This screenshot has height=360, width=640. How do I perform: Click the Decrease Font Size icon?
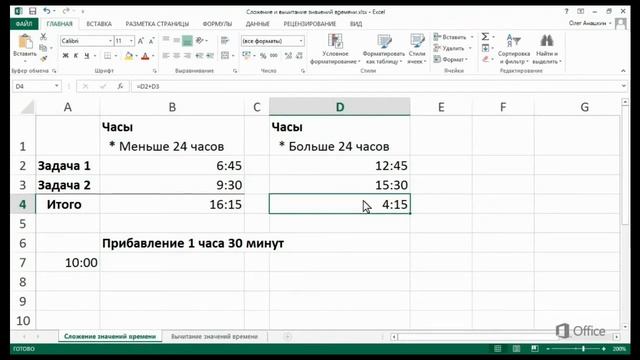point(151,41)
